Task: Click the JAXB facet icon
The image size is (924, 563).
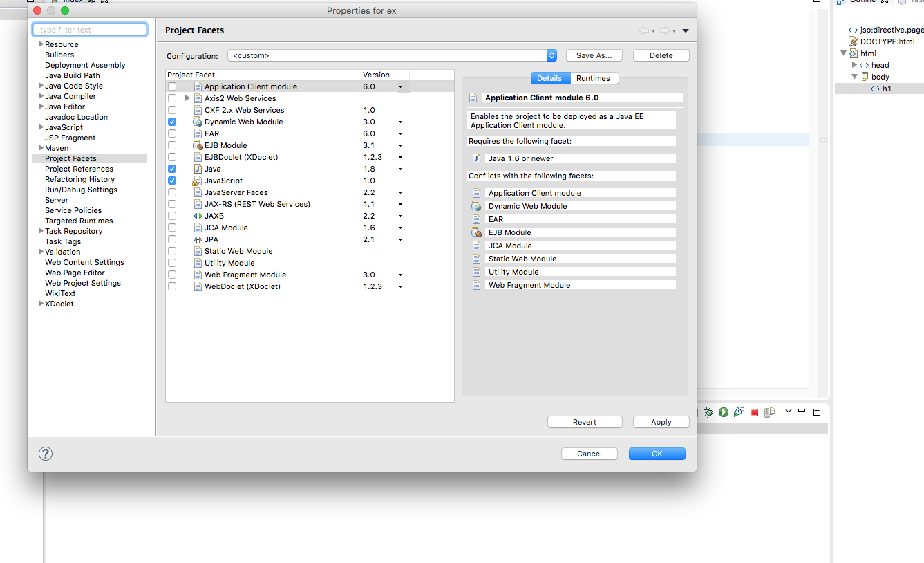Action: click(198, 216)
